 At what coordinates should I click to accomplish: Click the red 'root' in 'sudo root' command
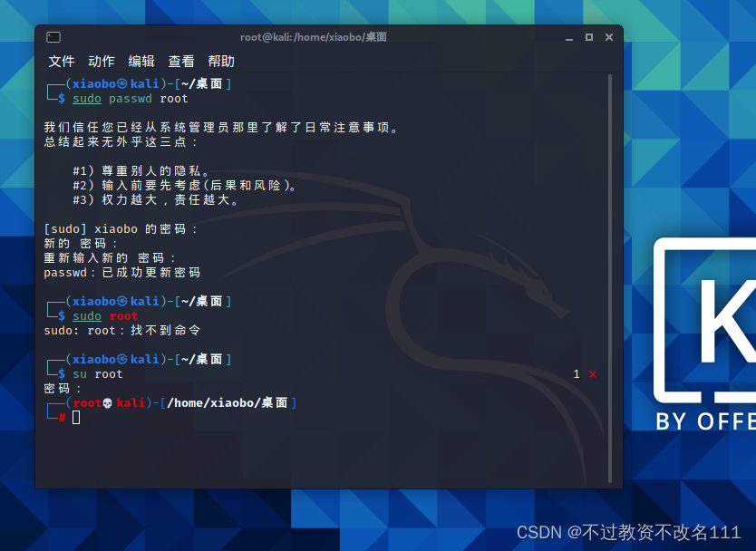tap(123, 316)
